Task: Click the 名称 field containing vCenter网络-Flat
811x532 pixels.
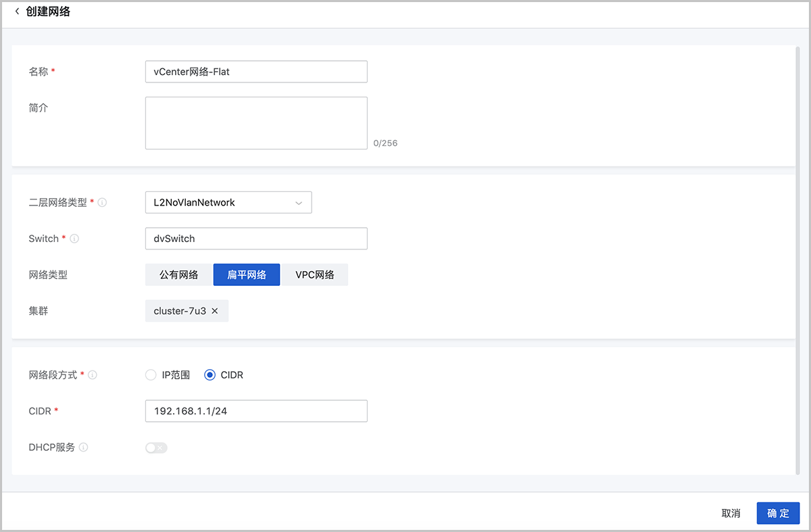Action: (x=256, y=72)
